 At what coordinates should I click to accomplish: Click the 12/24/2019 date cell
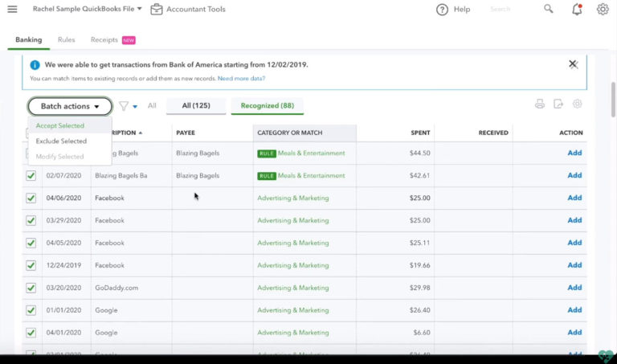point(63,265)
